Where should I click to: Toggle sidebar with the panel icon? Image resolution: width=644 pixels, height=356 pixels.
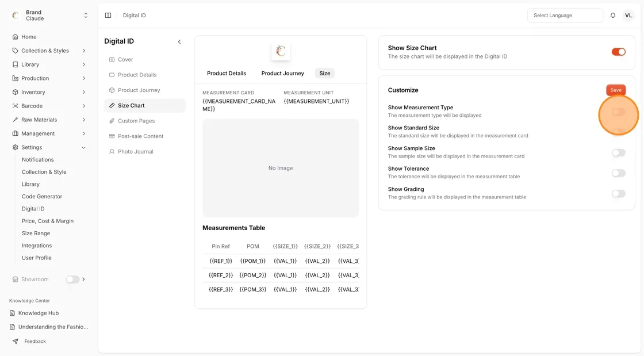point(108,15)
